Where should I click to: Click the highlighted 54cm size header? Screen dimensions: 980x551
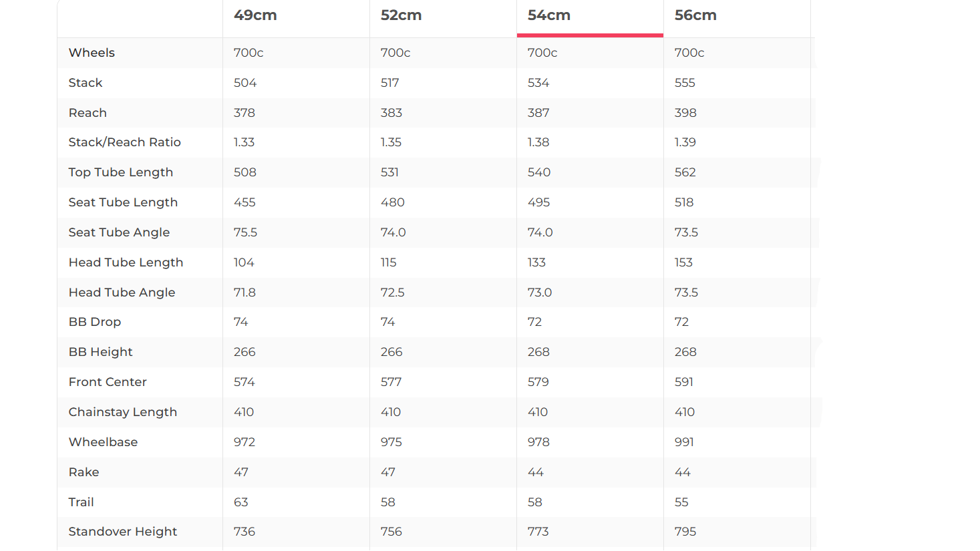548,15
